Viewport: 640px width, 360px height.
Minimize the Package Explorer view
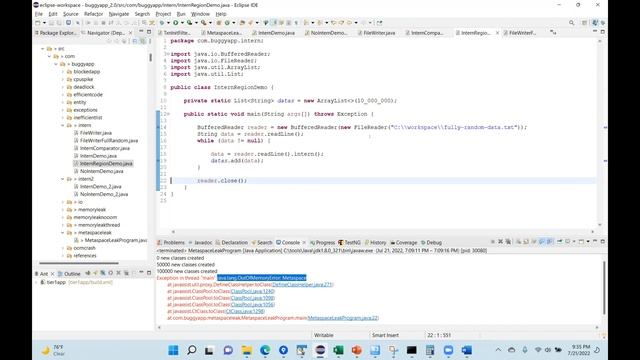141,31
